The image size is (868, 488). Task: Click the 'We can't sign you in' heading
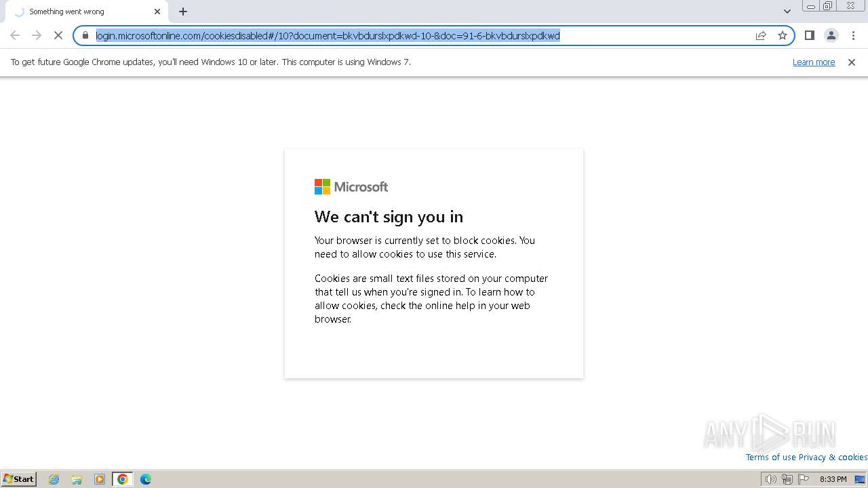tap(389, 217)
